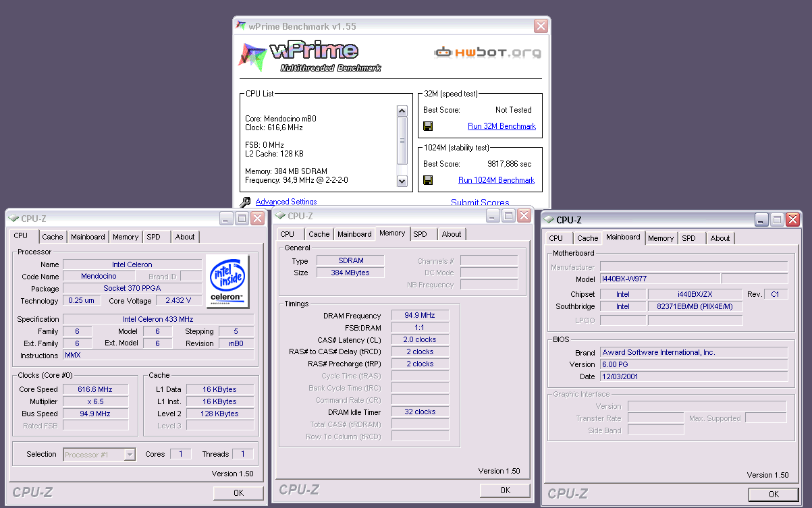Minimize the middle CPU-Z window

(493, 216)
